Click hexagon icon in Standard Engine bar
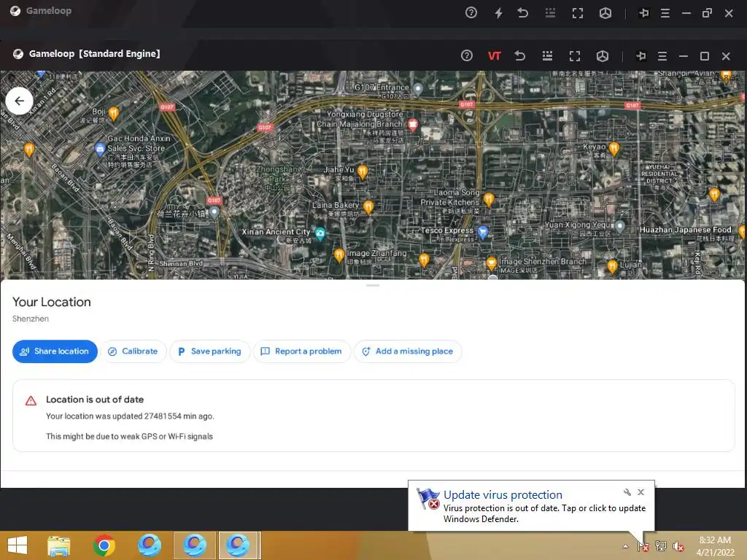Viewport: 747px width, 560px height. tap(602, 55)
